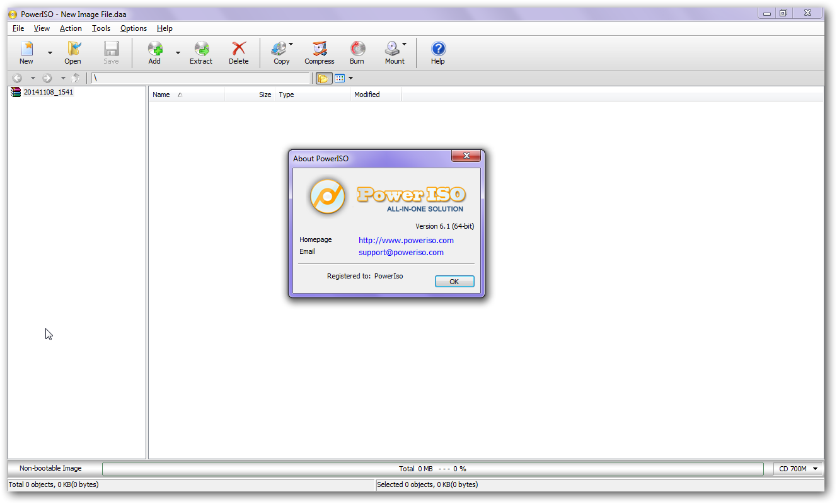Click the Add files toolbar icon
This screenshot has height=504, width=837.
pyautogui.click(x=154, y=49)
